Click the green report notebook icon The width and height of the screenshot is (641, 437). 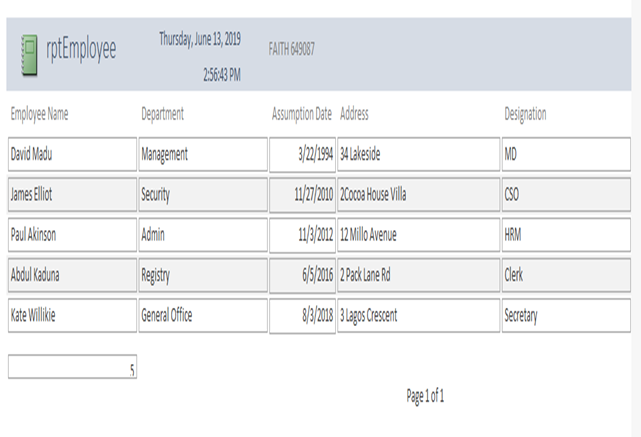(x=29, y=55)
